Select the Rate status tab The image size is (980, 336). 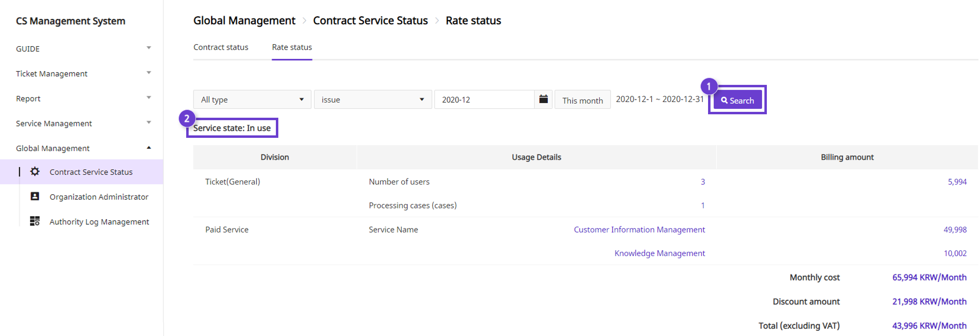pyautogui.click(x=292, y=47)
